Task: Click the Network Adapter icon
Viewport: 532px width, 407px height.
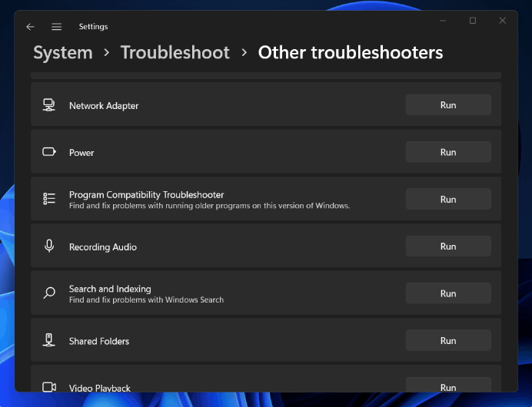Action: 49,105
